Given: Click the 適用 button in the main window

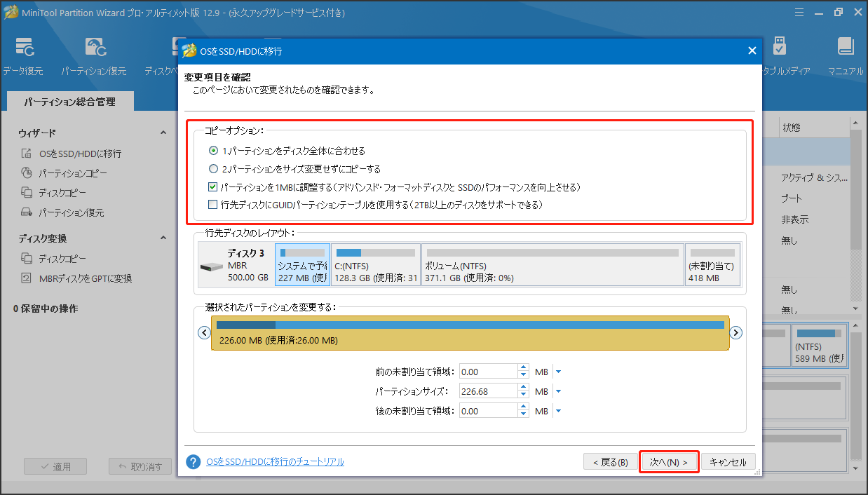Looking at the screenshot, I should click(55, 467).
